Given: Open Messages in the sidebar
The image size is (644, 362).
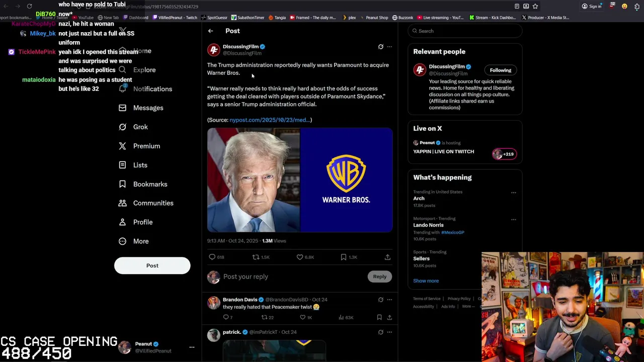Looking at the screenshot, I should tap(141, 108).
